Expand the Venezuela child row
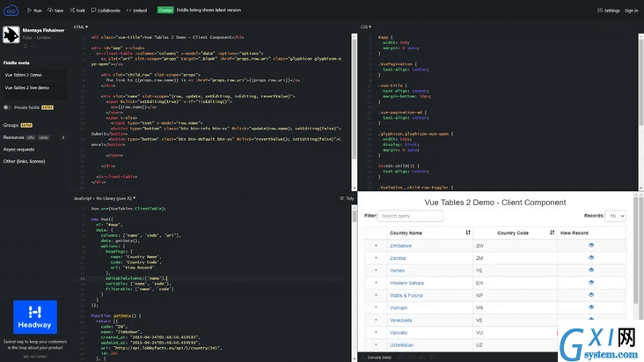 (376, 320)
